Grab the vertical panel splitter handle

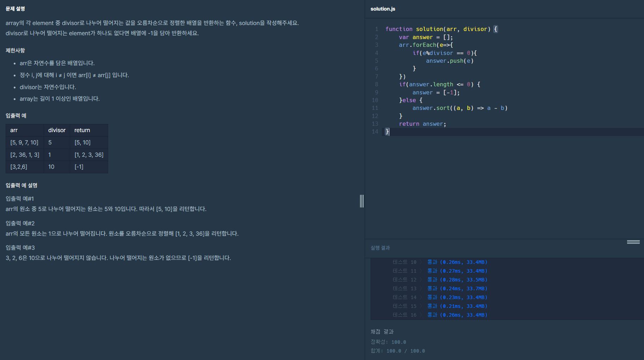(x=362, y=201)
